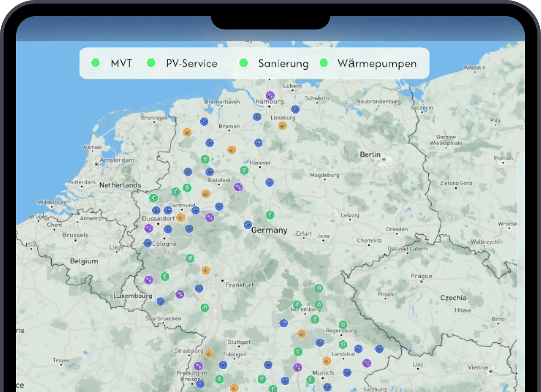Select orange marker northwest of Frankfurt
Image resolution: width=541 pixels, height=392 pixels.
point(205,270)
